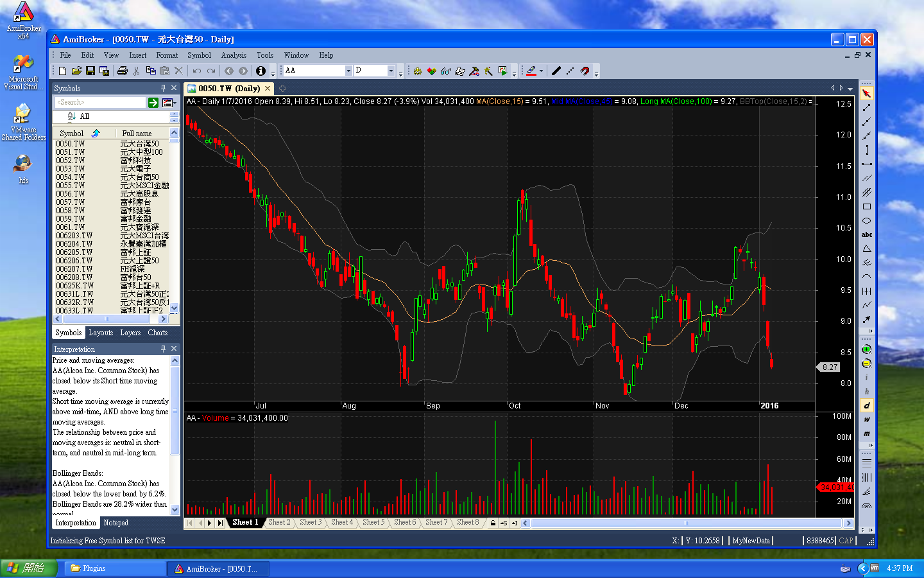Select the arc drawing tool

[x=867, y=277]
